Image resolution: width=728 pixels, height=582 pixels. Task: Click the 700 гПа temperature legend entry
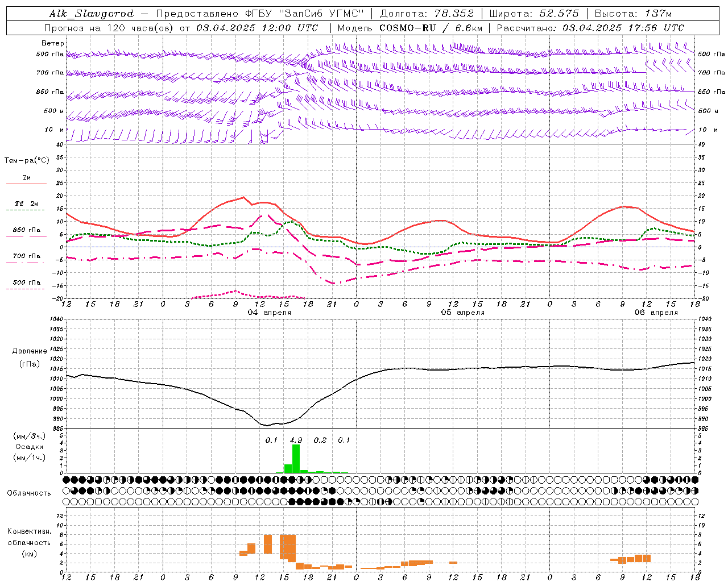pos(27,256)
